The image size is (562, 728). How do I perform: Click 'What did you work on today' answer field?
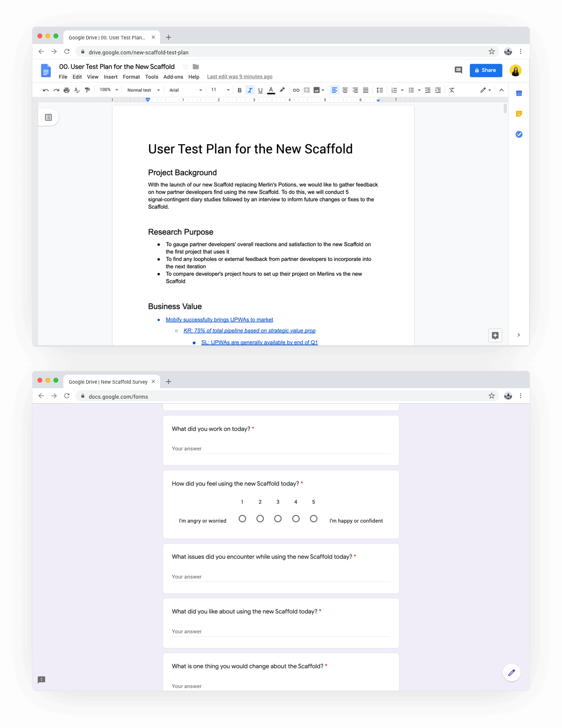point(281,449)
